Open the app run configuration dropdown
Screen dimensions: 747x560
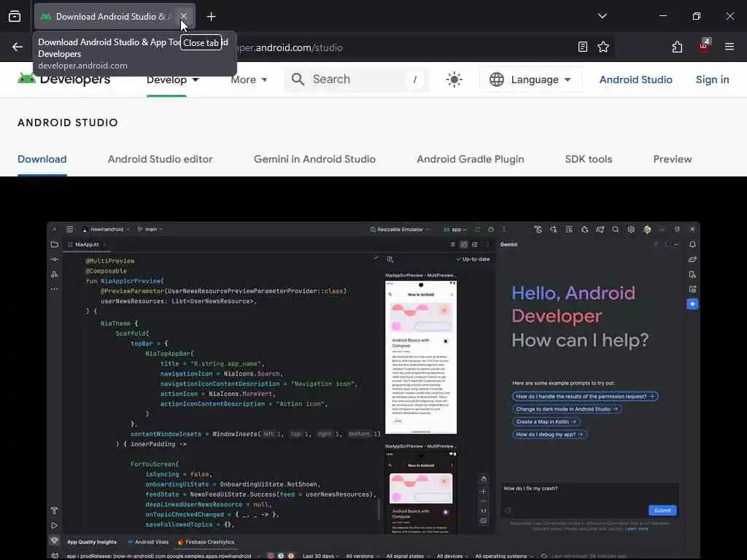pos(455,230)
